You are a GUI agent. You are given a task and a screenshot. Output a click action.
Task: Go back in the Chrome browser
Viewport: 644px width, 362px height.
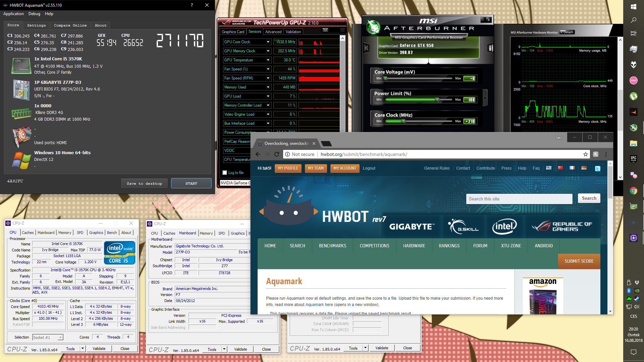click(x=258, y=154)
